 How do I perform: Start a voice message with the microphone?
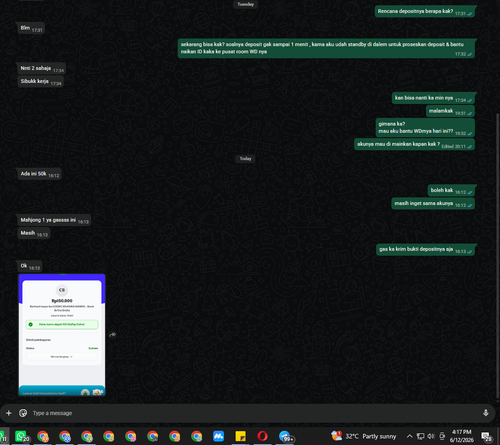point(486,413)
